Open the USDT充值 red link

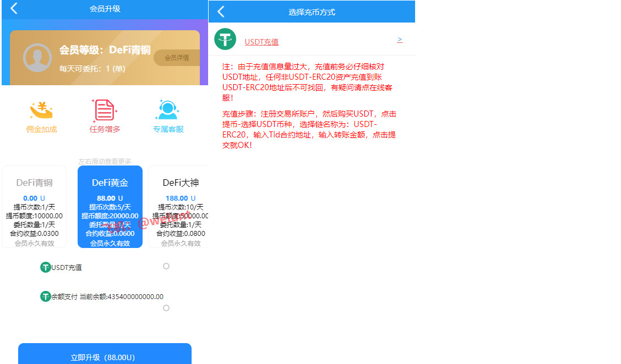coord(262,42)
